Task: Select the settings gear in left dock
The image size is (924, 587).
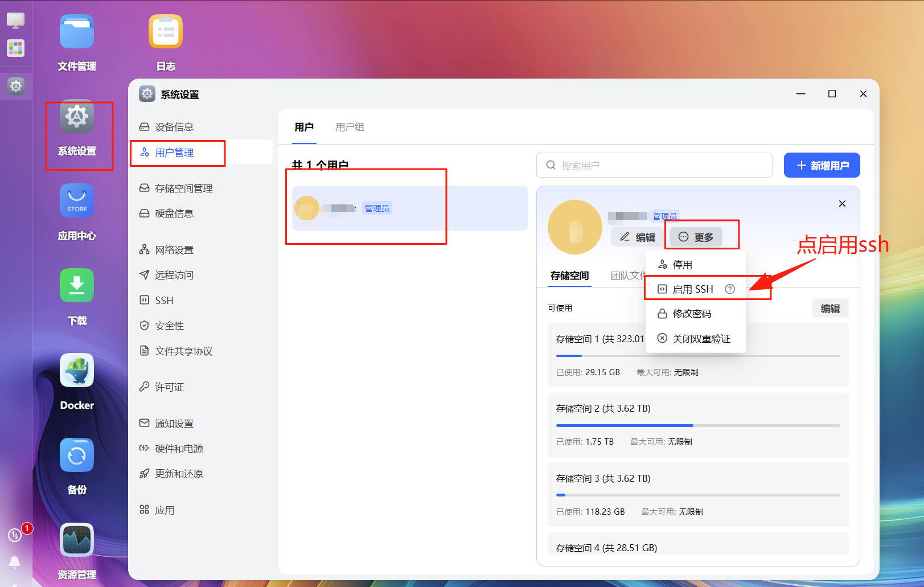Action: 16,86
